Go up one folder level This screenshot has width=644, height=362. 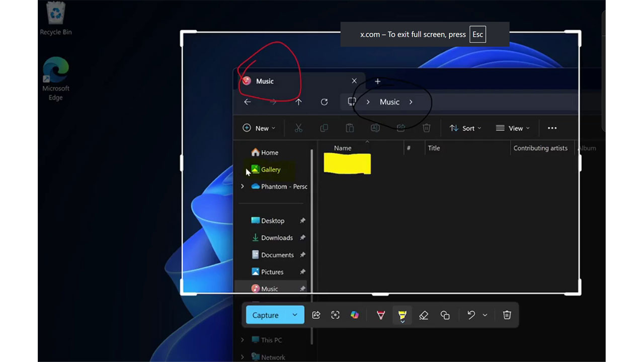pyautogui.click(x=299, y=102)
